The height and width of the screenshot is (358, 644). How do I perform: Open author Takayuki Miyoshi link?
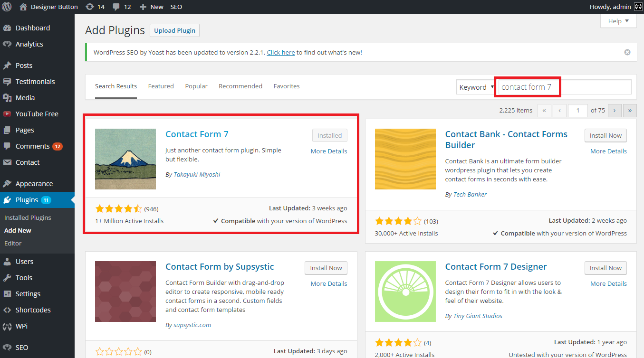pos(196,174)
